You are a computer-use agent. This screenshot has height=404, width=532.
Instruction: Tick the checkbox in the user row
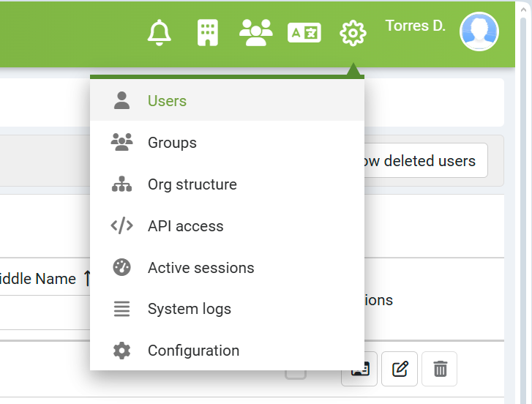[x=296, y=375]
